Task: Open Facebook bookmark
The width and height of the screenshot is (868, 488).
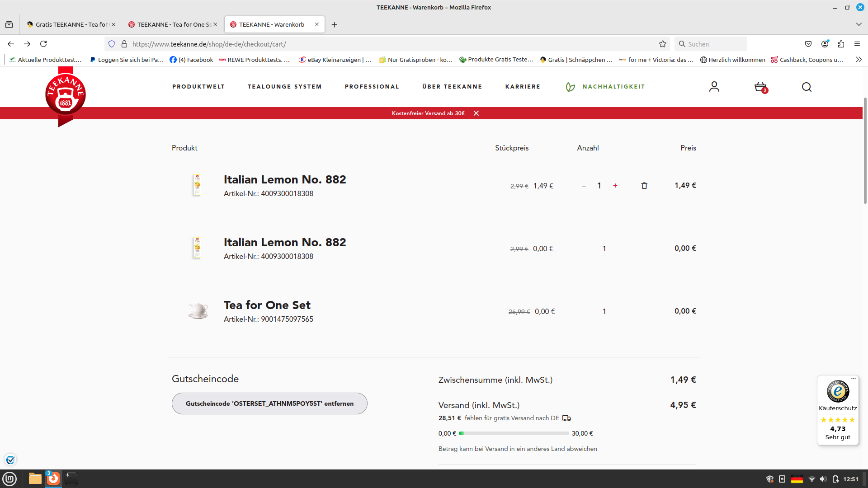Action: pyautogui.click(x=191, y=60)
